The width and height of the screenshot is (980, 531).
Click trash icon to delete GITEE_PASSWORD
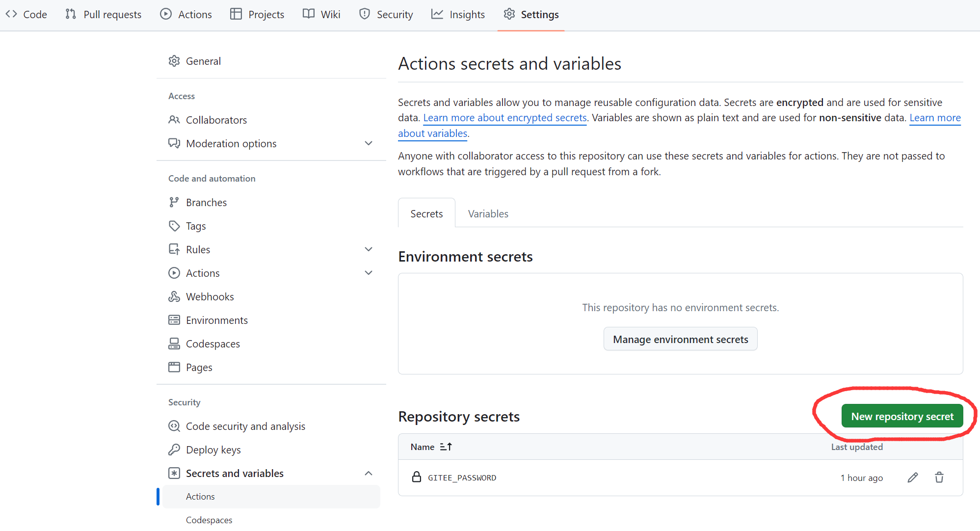tap(939, 478)
